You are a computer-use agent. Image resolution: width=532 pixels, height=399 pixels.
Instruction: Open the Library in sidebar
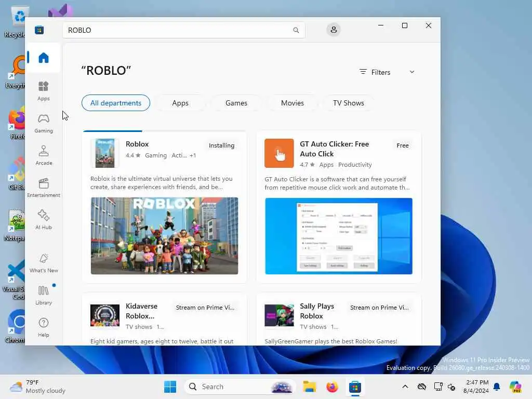coord(44,295)
